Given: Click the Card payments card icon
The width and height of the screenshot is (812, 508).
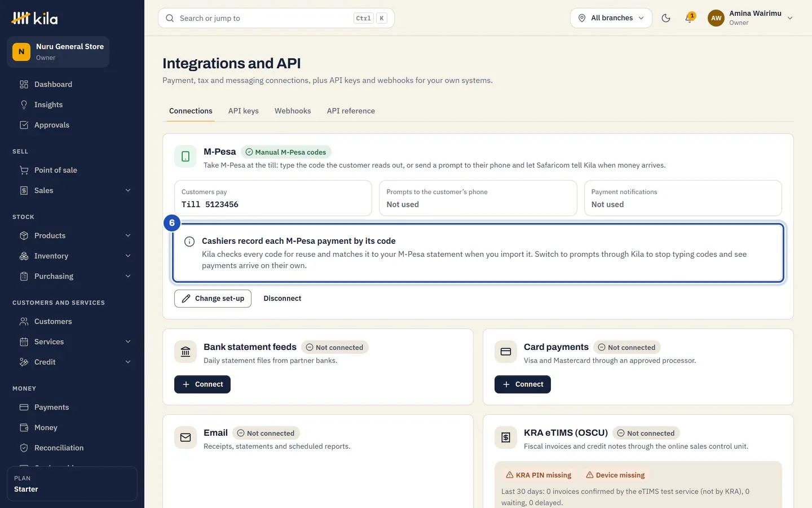Looking at the screenshot, I should tap(506, 352).
